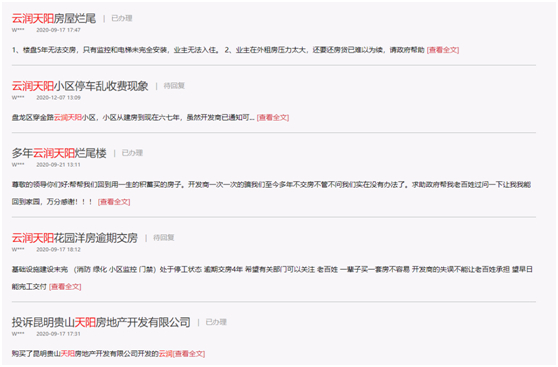Open the post 云润天阳花园洋房逾期交房
This screenshot has width=558, height=367.
(x=75, y=238)
